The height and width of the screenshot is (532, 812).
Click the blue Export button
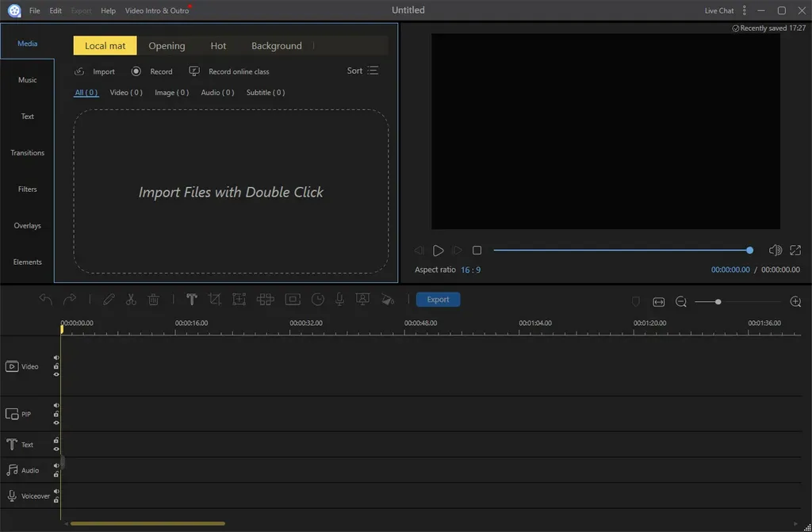point(438,300)
